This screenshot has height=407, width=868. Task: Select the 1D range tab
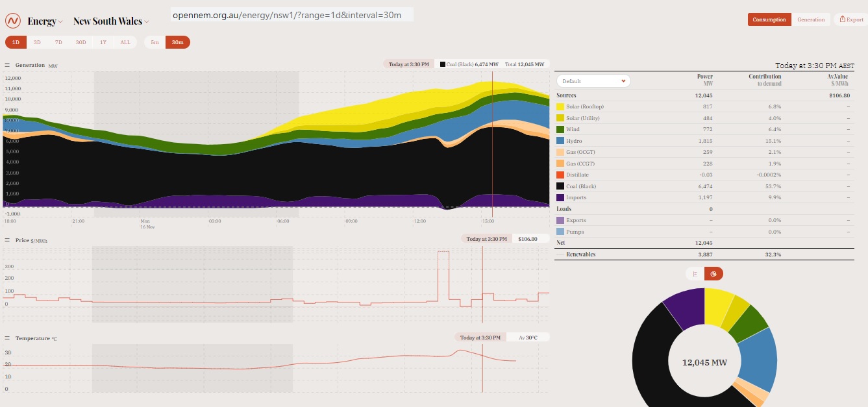tap(16, 42)
